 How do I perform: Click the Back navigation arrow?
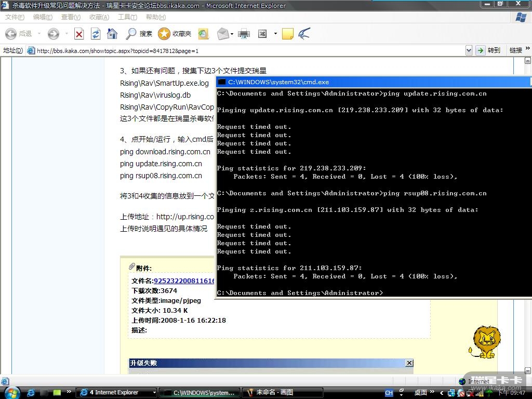tap(11, 34)
